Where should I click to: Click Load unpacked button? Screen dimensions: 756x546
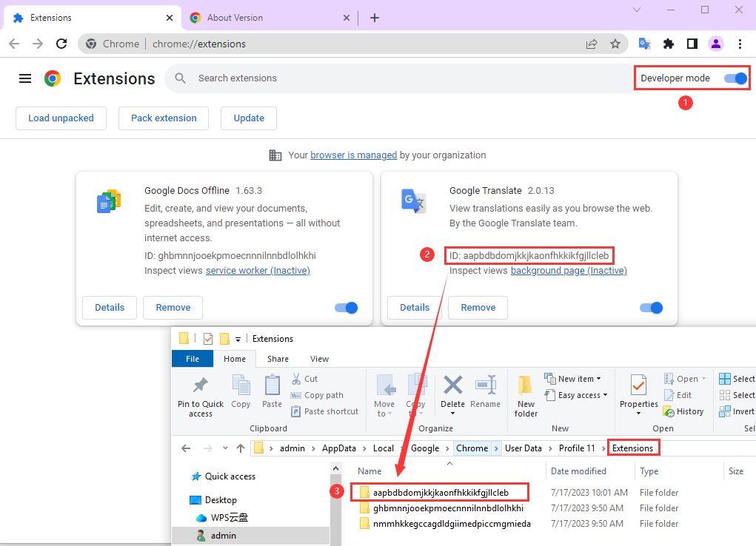point(61,118)
